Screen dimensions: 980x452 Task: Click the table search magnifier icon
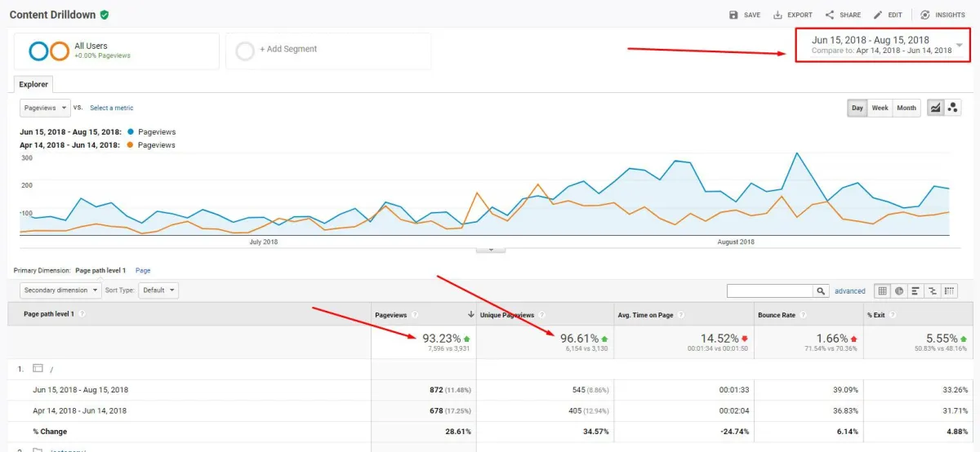[822, 291]
